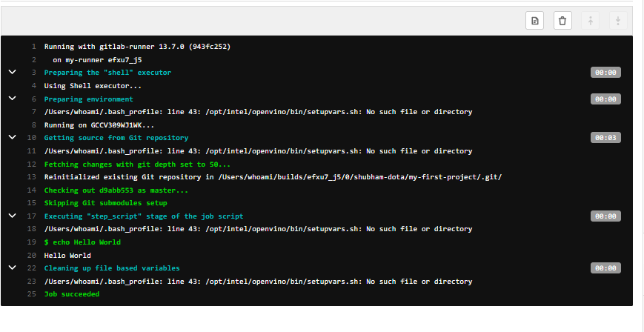Collapse the Cleaning up file based variables section
Image resolution: width=644 pixels, height=332 pixels.
pyautogui.click(x=13, y=268)
